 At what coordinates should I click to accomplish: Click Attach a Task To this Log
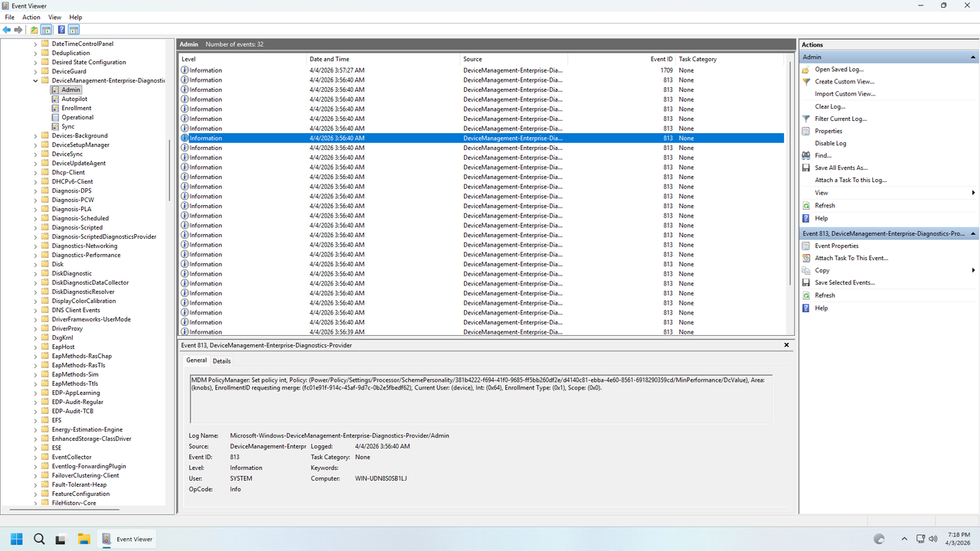(851, 180)
